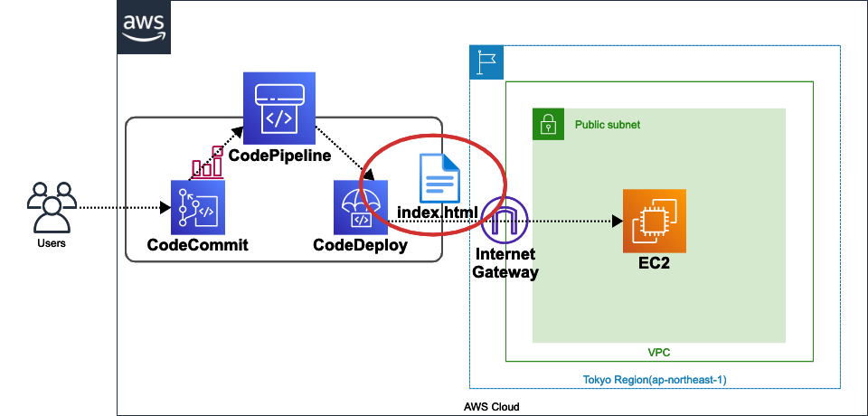Click the "index.html" file name text
The width and height of the screenshot is (868, 416).
click(x=438, y=212)
